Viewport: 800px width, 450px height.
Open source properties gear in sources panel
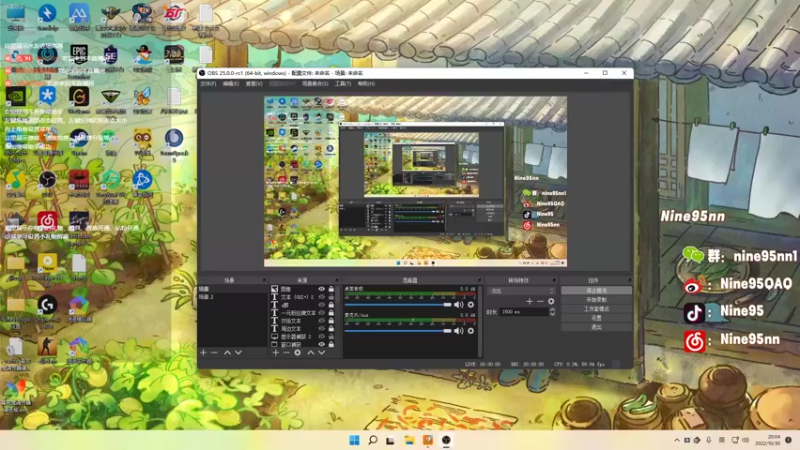point(297,353)
